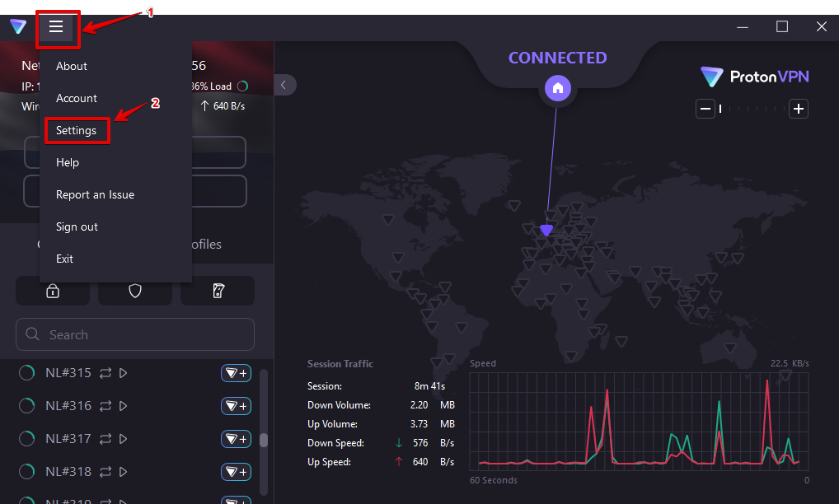Click the home icon under CONNECTED
This screenshot has width=839, height=504.
pyautogui.click(x=558, y=88)
